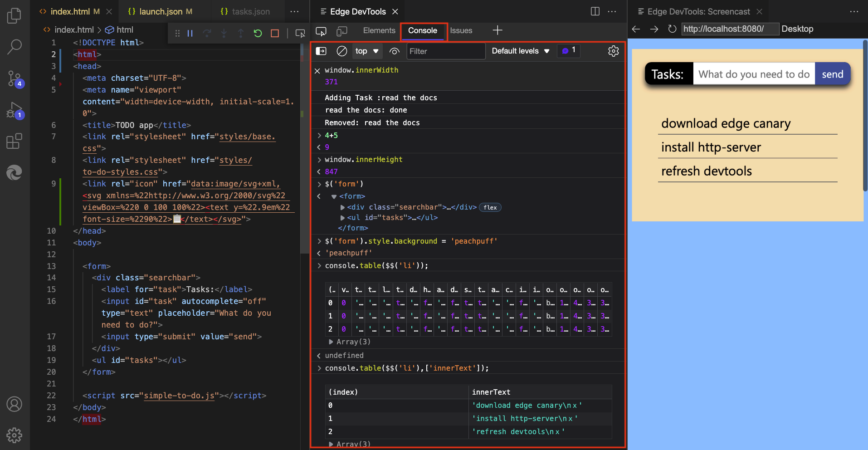The image size is (868, 450).
Task: Click the send button in the Tasks app
Action: [x=833, y=73]
